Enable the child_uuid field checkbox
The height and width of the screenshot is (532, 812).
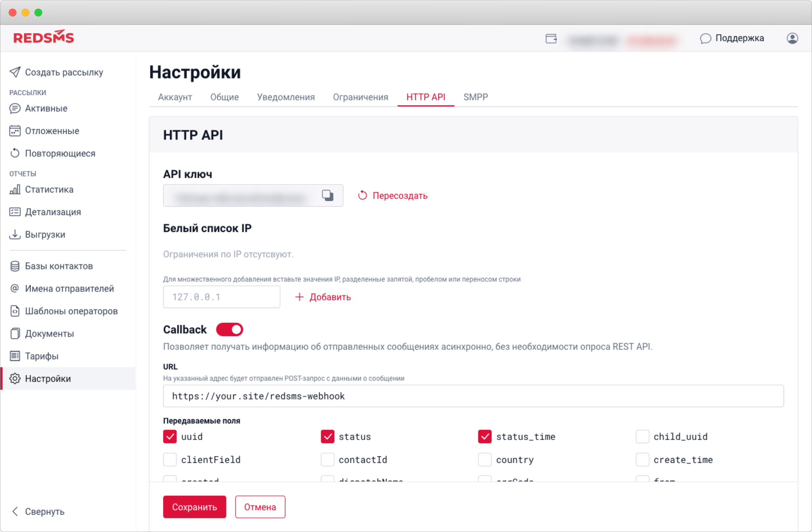coord(642,436)
